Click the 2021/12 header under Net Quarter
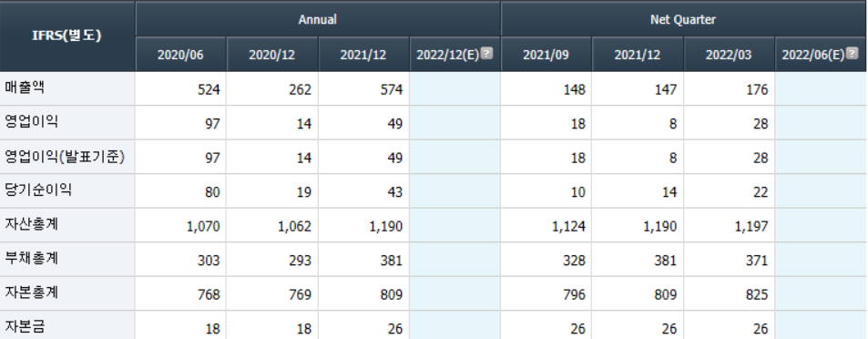Viewport: 868px width, 339px height. coord(638,55)
